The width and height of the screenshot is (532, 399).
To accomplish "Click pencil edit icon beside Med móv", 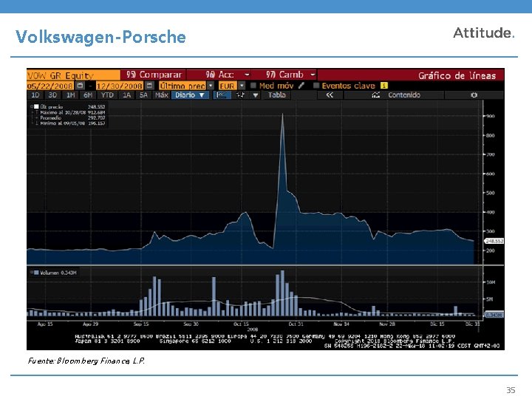I will pos(301,86).
